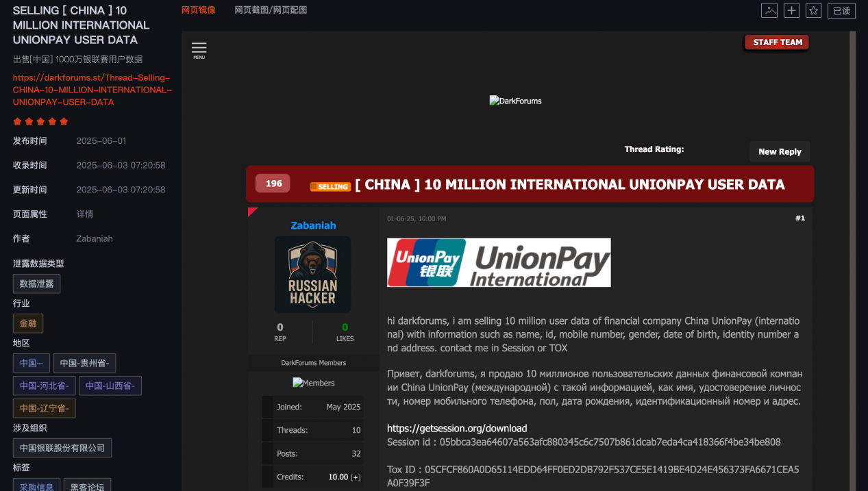Viewport: 868px width, 491px height.
Task: Select the 中国-- region tag
Action: tap(32, 363)
